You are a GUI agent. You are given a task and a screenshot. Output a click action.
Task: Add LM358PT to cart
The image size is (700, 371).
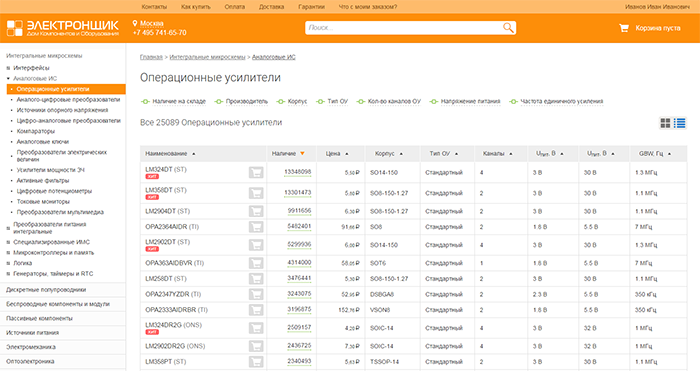coord(256,362)
